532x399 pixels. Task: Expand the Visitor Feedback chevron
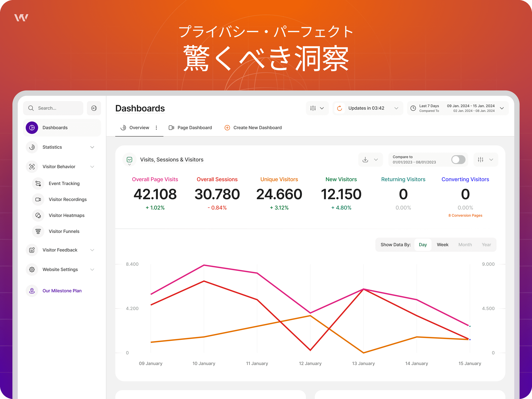coord(92,250)
